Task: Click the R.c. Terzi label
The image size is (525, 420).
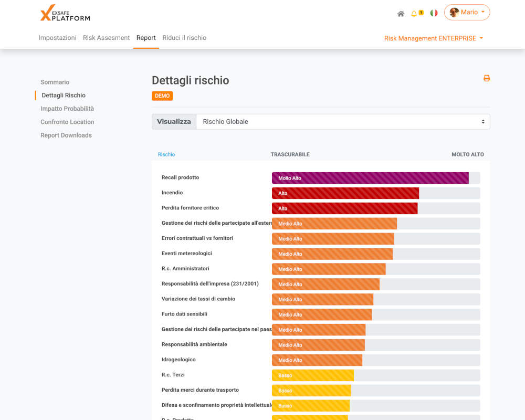Action: point(173,375)
